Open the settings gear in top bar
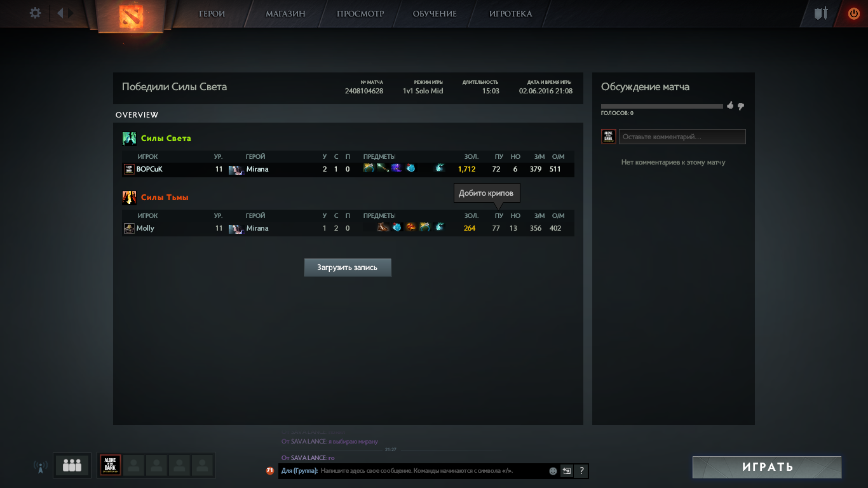 35,13
